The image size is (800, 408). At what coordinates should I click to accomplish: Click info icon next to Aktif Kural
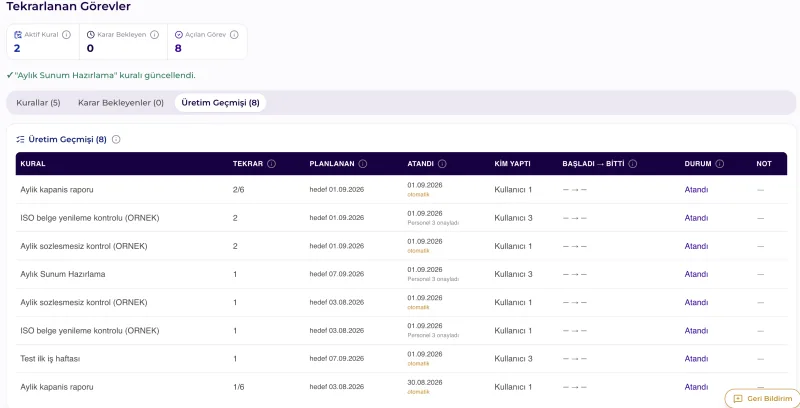[x=66, y=35]
